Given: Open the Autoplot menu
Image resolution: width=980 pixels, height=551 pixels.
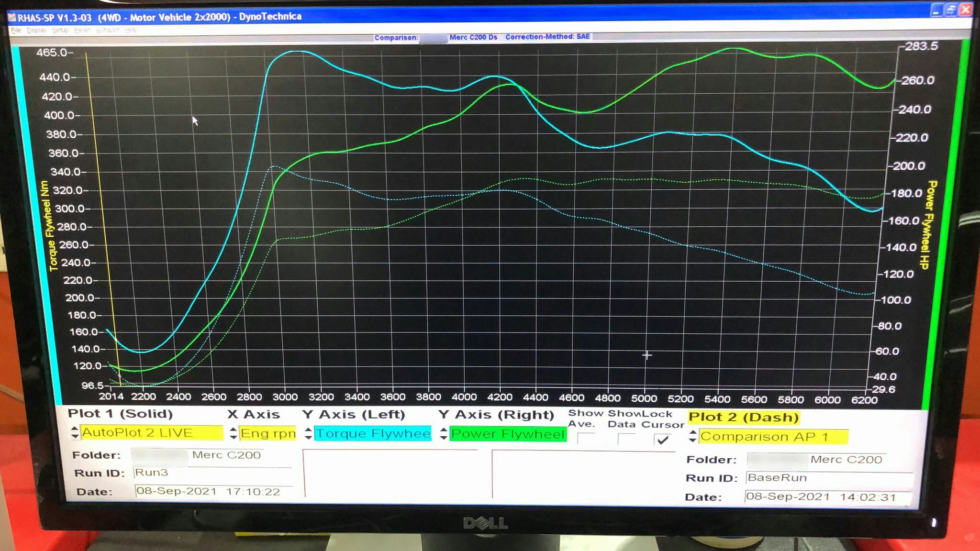Looking at the screenshot, I should coord(107,30).
